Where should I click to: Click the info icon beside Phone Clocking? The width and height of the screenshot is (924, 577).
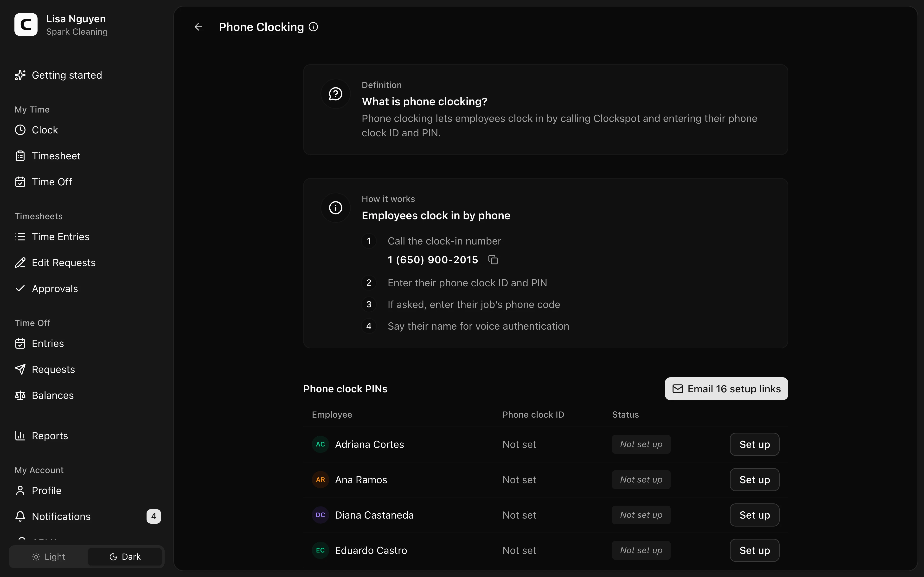[313, 27]
